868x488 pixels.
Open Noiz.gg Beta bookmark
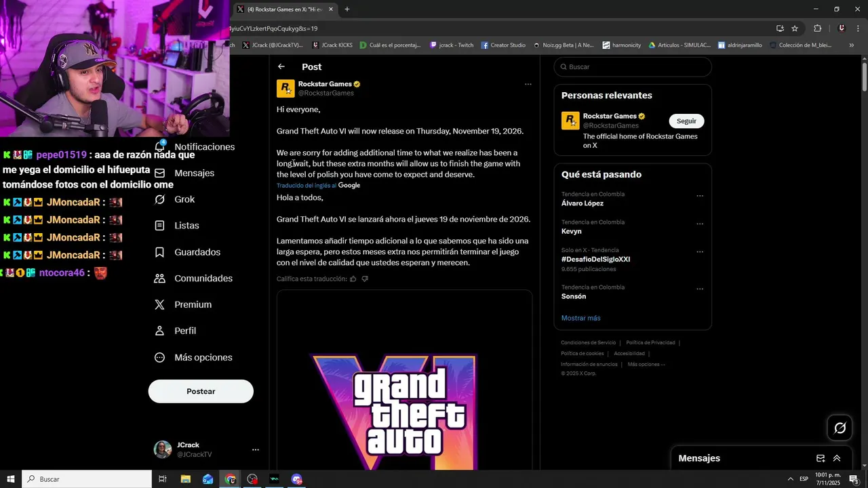[564, 45]
